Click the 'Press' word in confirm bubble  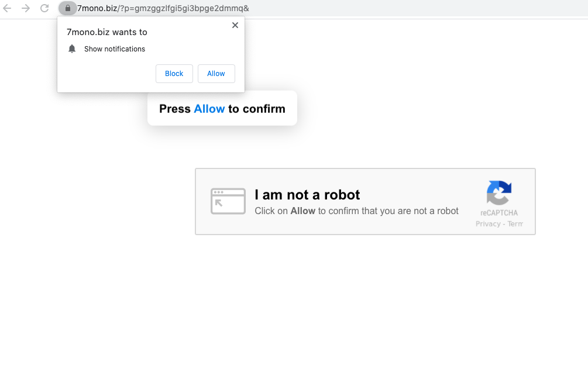(x=174, y=109)
